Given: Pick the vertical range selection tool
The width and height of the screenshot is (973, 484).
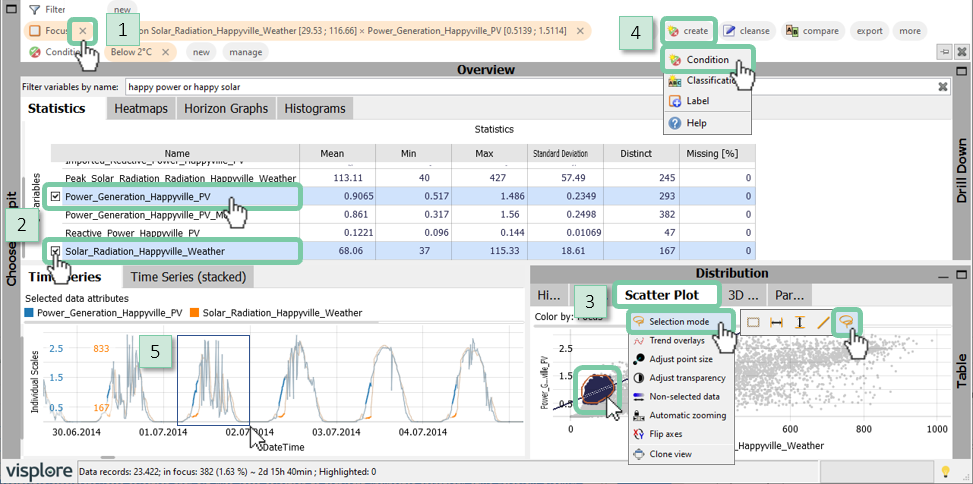Looking at the screenshot, I should [x=798, y=322].
